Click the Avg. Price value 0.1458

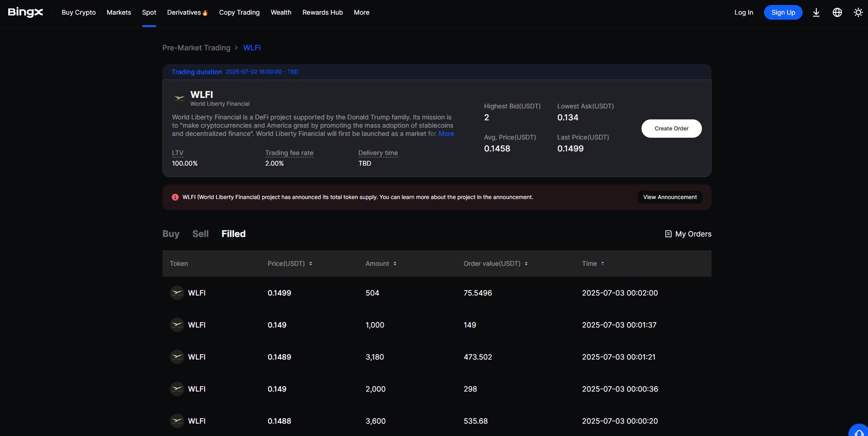pyautogui.click(x=497, y=149)
